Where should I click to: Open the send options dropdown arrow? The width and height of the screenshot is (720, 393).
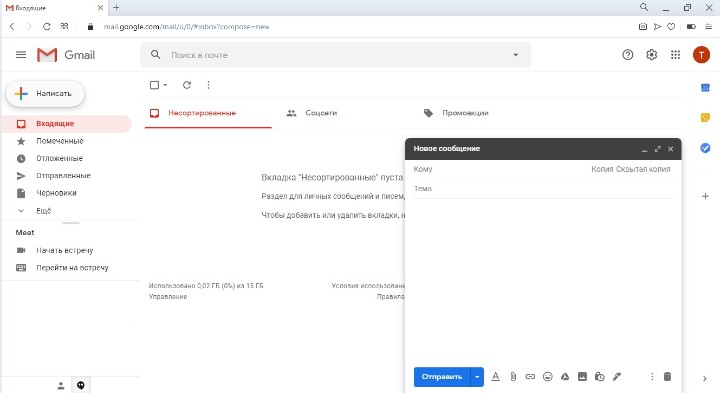coord(477,377)
